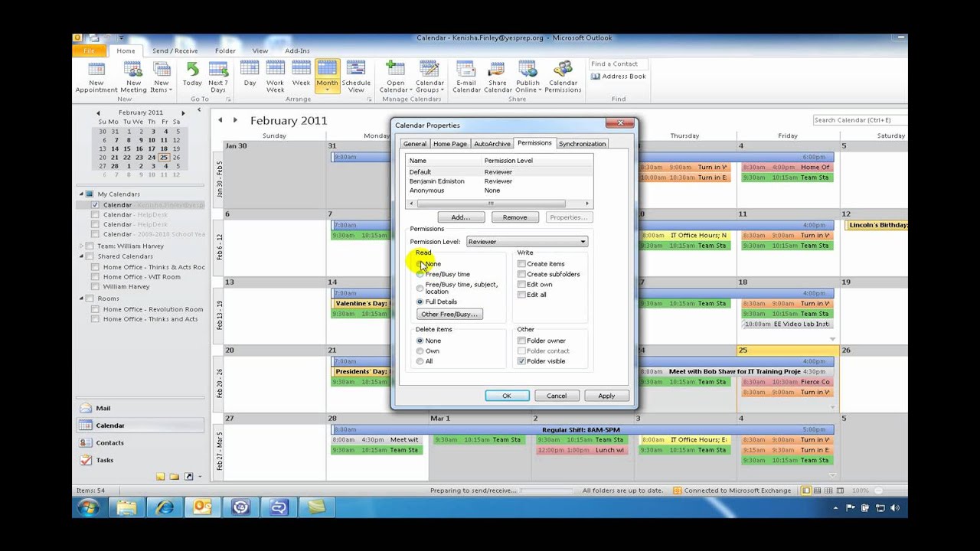Select Delete items All radio button
Viewport: 980px width, 551px height.
420,361
